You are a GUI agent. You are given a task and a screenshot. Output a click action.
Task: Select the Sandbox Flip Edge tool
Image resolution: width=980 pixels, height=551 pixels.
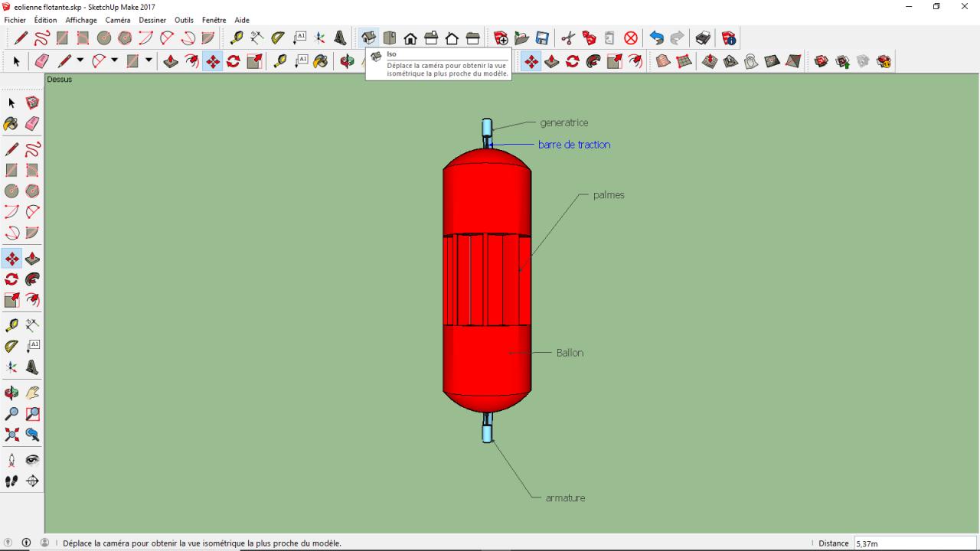click(x=793, y=61)
